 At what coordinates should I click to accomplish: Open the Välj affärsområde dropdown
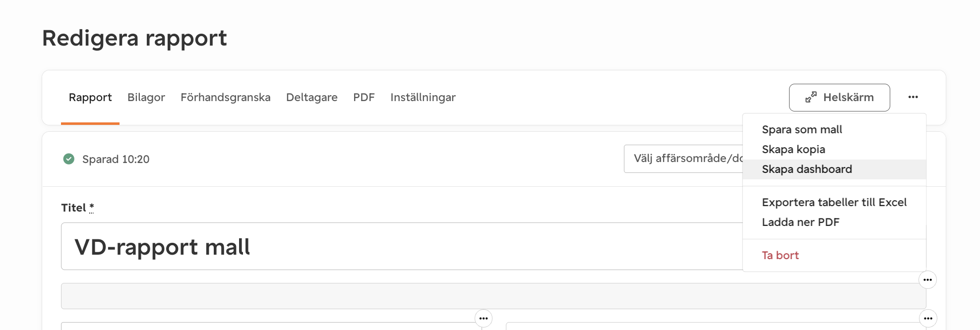(x=683, y=159)
